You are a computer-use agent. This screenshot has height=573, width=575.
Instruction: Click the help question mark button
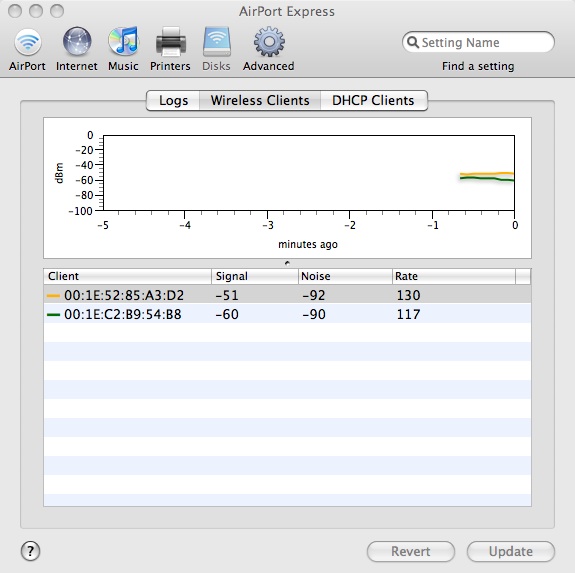[x=30, y=551]
